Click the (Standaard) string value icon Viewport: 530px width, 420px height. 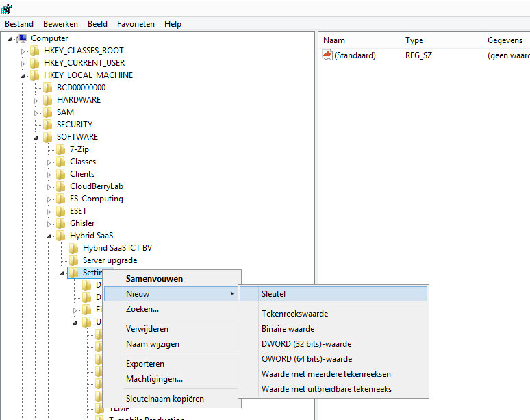tap(327, 55)
